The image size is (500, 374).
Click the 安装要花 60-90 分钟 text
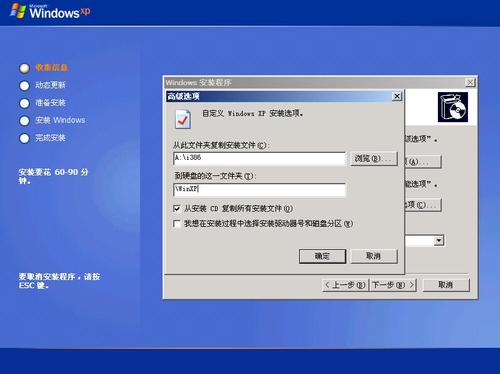click(53, 176)
